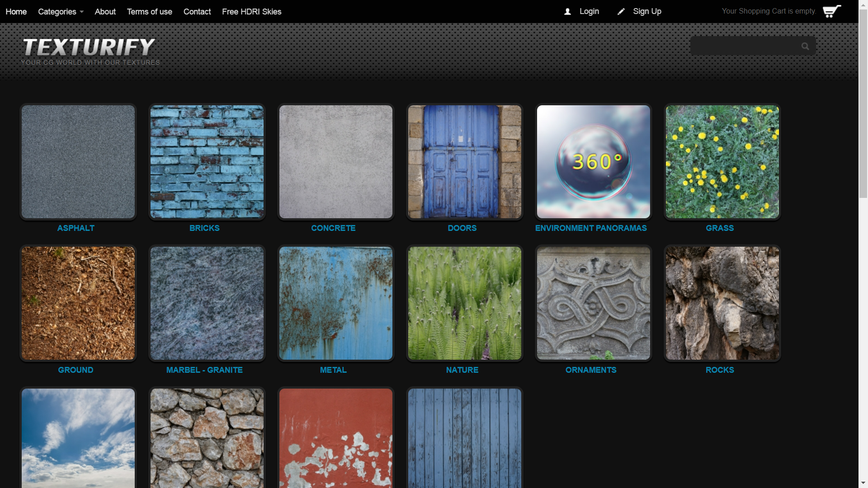This screenshot has height=488, width=868.
Task: Open the Asphalt texture thumbnail
Action: (x=78, y=162)
